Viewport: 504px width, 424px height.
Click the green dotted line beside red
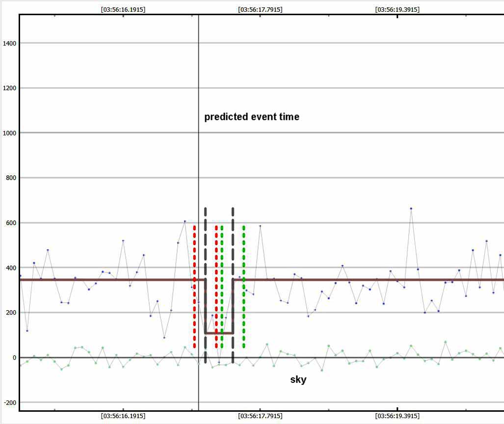click(x=222, y=285)
